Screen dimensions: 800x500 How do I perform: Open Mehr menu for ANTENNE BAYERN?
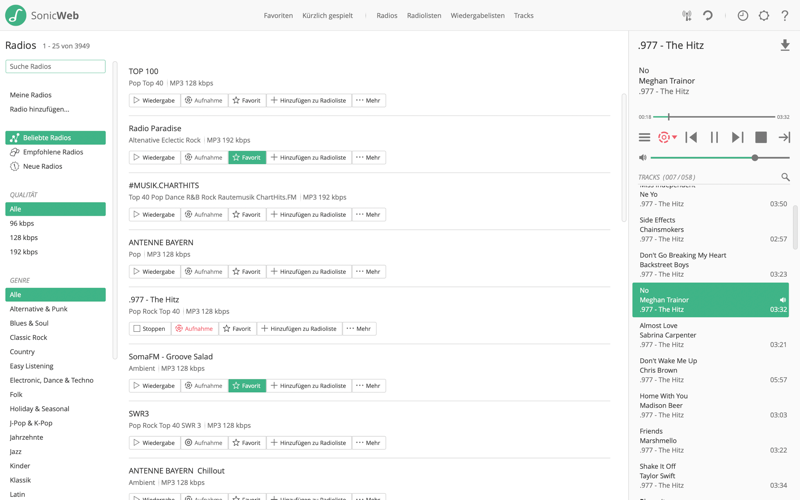(x=368, y=272)
